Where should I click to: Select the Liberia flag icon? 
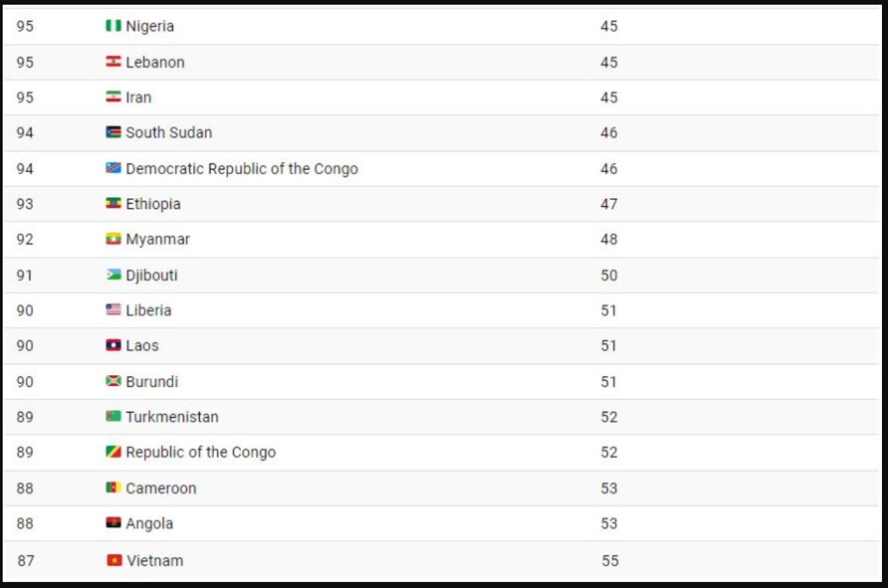113,310
